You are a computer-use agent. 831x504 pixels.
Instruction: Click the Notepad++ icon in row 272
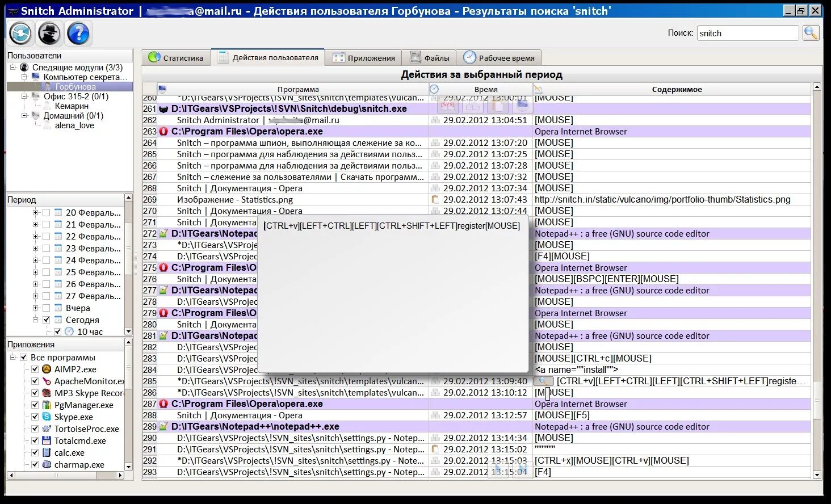click(163, 233)
